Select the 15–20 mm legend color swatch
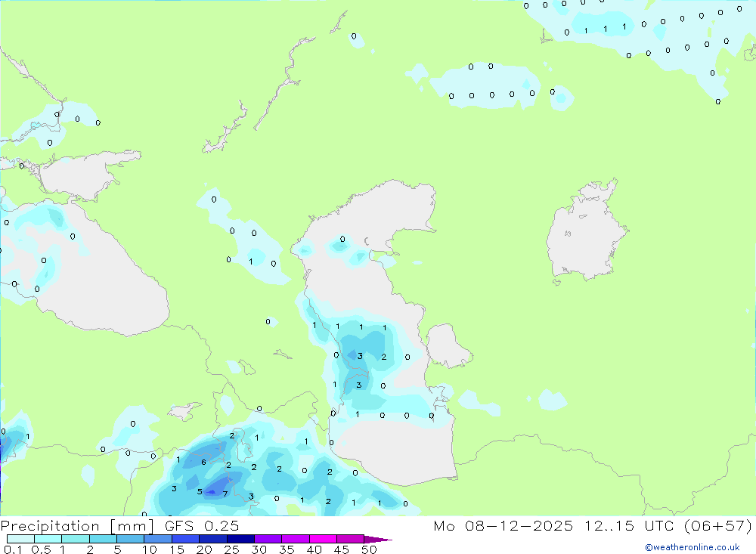Viewport: 756px width, 554px height. pyautogui.click(x=186, y=539)
